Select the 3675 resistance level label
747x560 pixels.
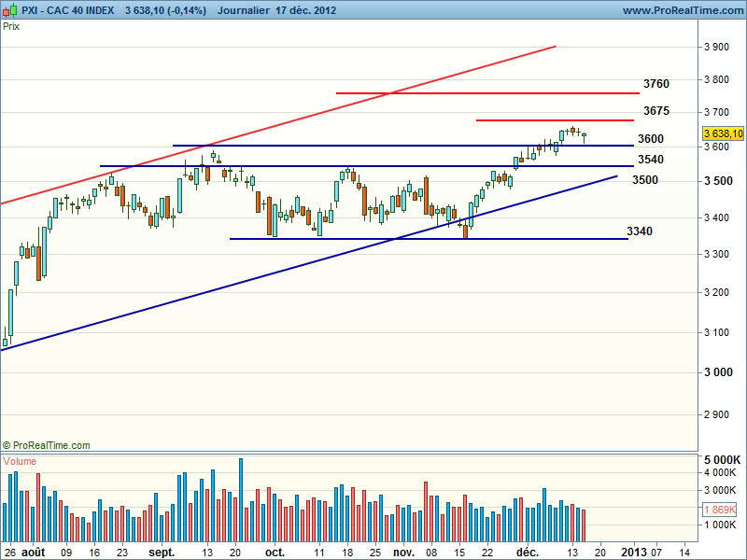655,111
